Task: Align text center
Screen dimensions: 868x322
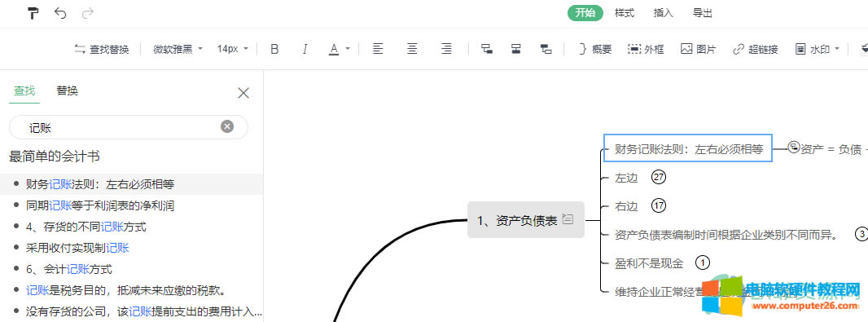Action: 412,49
